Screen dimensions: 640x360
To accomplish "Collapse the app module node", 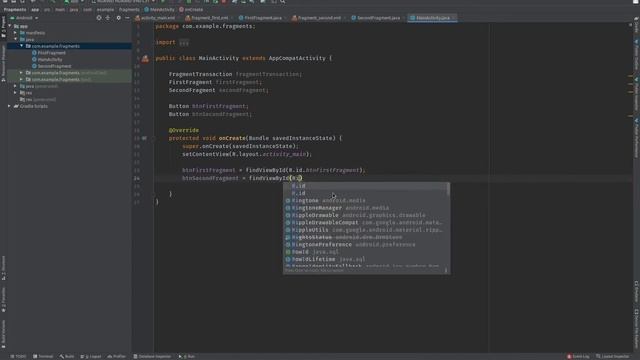I will pos(10,26).
